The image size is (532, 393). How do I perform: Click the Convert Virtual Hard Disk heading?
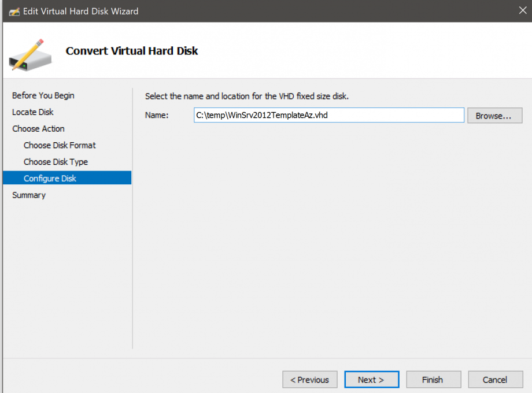coord(131,51)
